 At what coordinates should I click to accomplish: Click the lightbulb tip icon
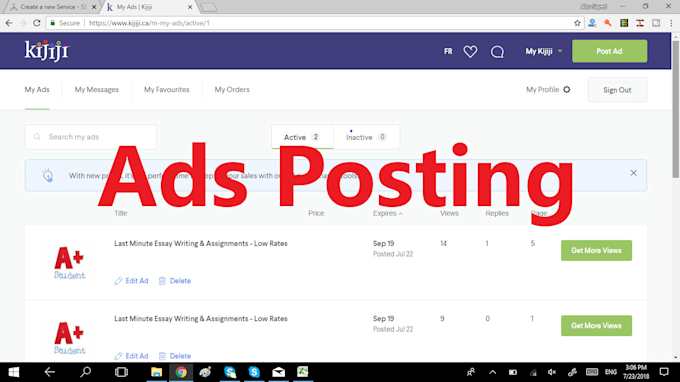(47, 175)
